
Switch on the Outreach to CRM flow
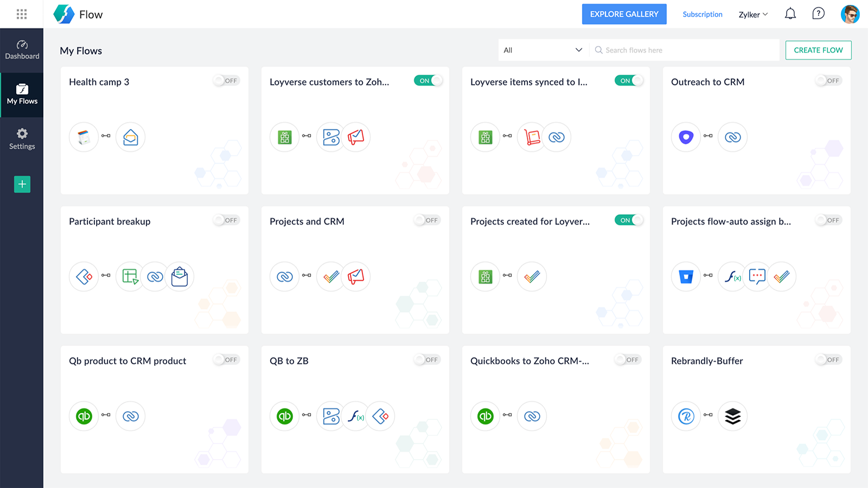[x=828, y=81]
